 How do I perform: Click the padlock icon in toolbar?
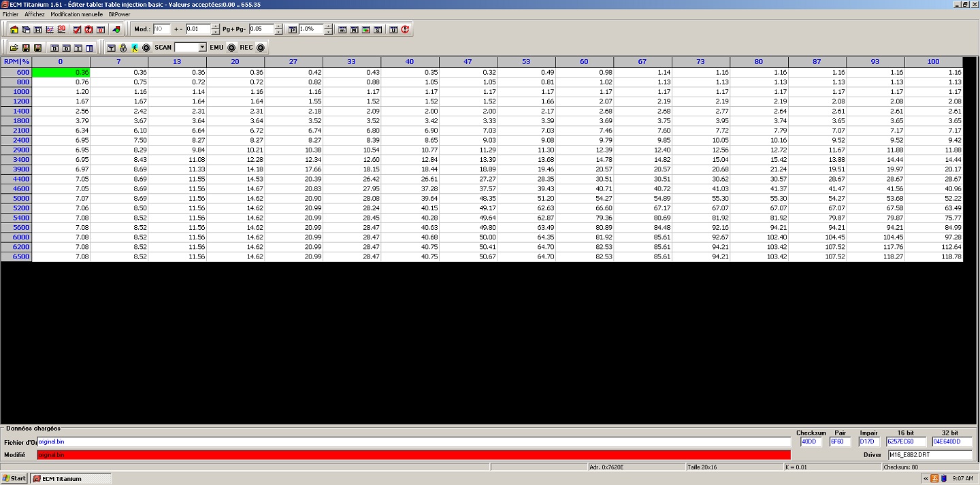click(123, 48)
